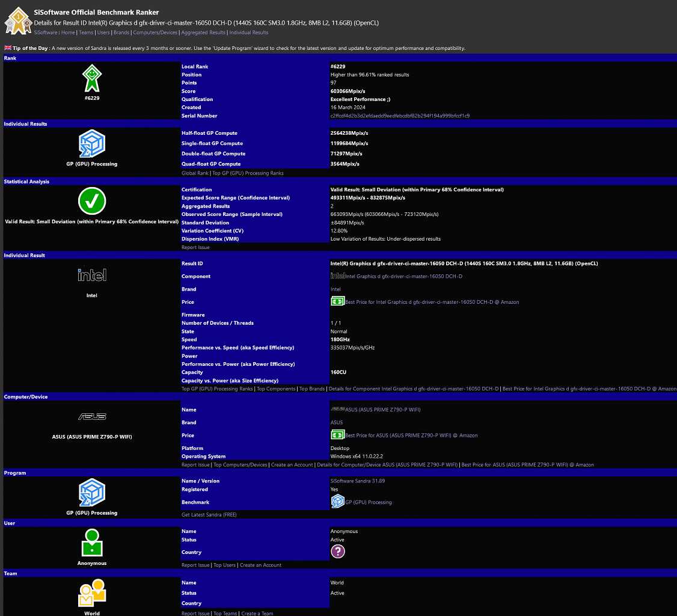
Task: Click the Speed value 180GHz
Action: pyautogui.click(x=340, y=339)
